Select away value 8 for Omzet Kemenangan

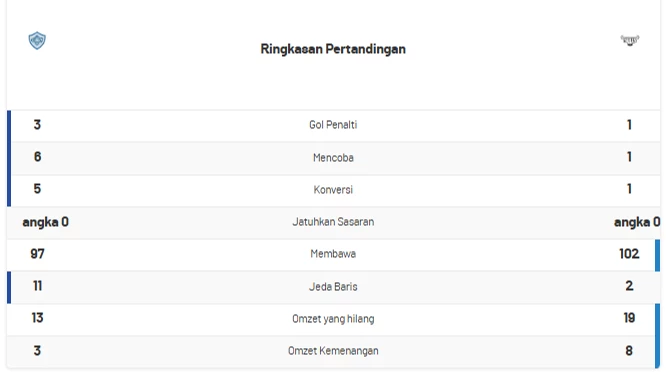(629, 350)
